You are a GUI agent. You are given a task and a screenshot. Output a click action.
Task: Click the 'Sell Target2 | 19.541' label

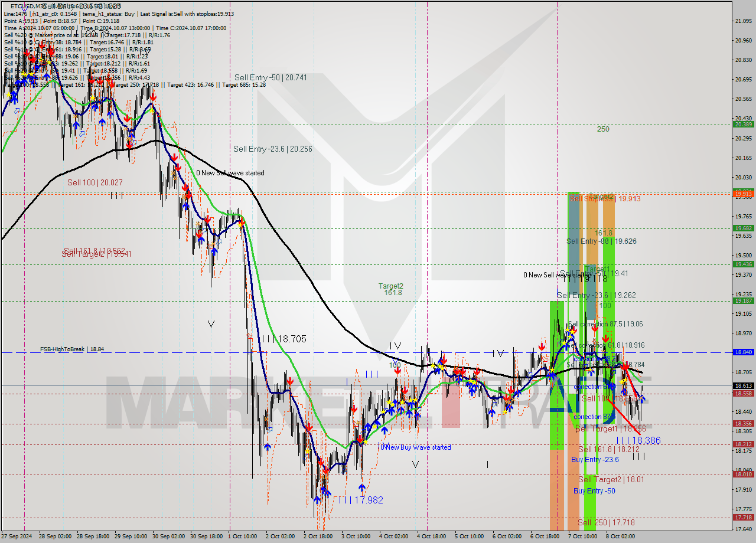[x=96, y=254]
